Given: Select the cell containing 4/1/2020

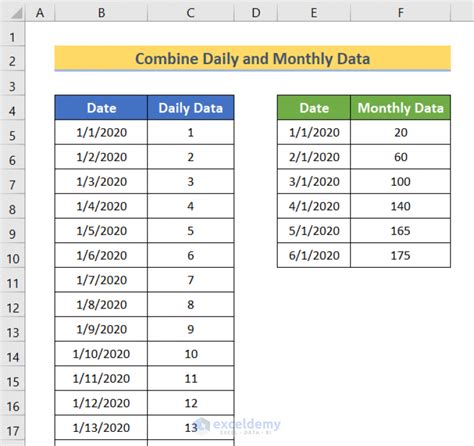Looking at the screenshot, I should (x=314, y=206).
